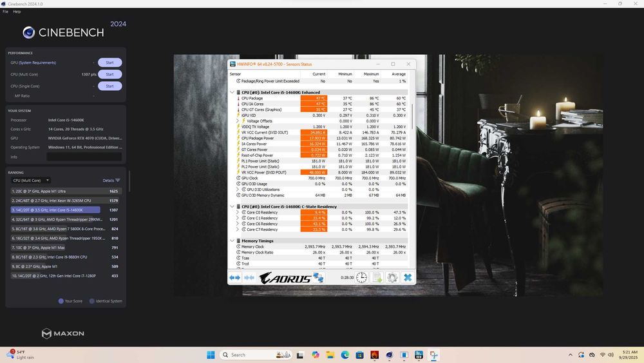644x363 pixels.
Task: Select the Apple M1 Ultra ranking row
Action: point(65,191)
